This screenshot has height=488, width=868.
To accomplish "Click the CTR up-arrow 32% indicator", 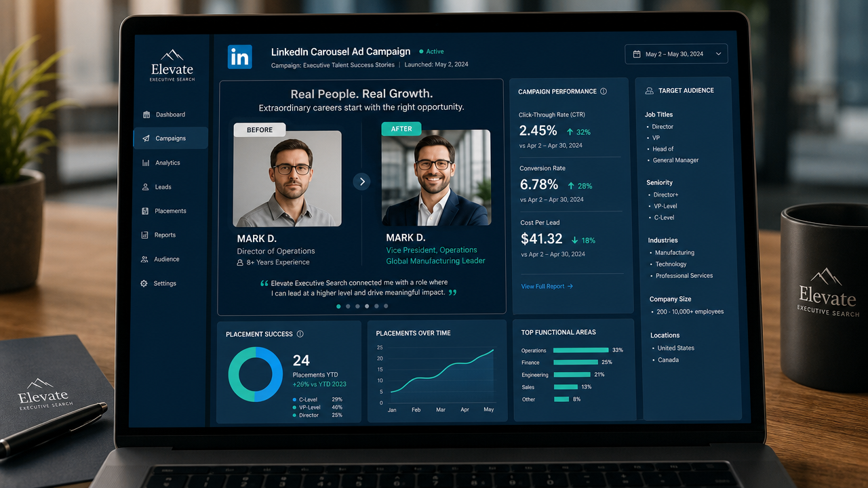I will (578, 132).
